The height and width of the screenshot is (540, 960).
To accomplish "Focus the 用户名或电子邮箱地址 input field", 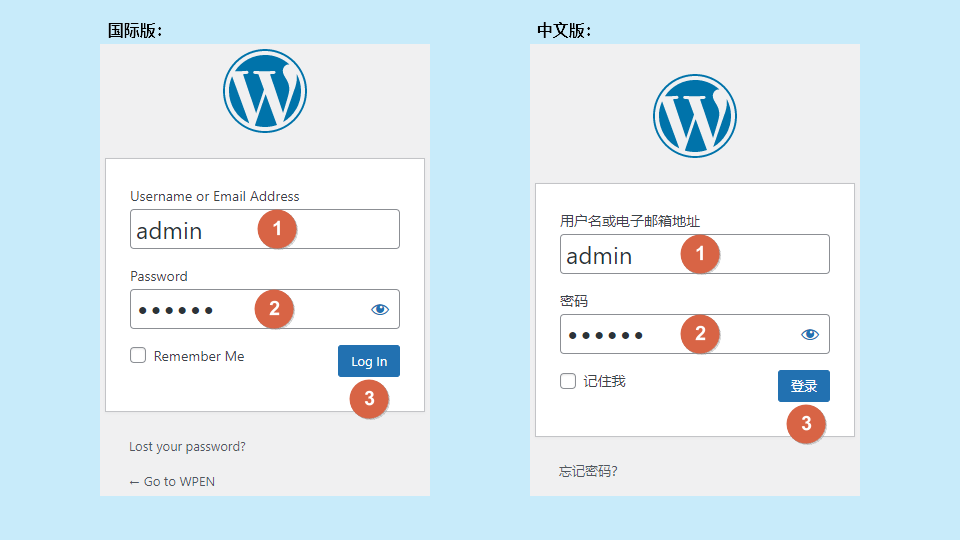I will pyautogui.click(x=694, y=254).
